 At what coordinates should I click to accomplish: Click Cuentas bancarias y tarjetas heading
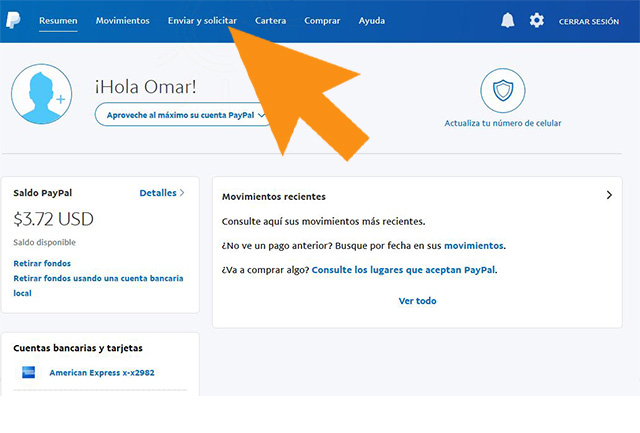coord(78,348)
